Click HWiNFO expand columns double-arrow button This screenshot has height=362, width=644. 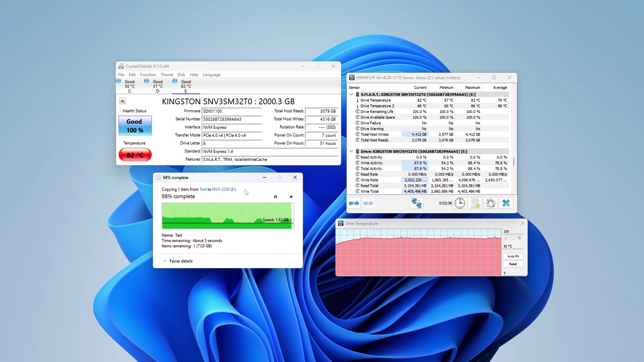(x=354, y=203)
